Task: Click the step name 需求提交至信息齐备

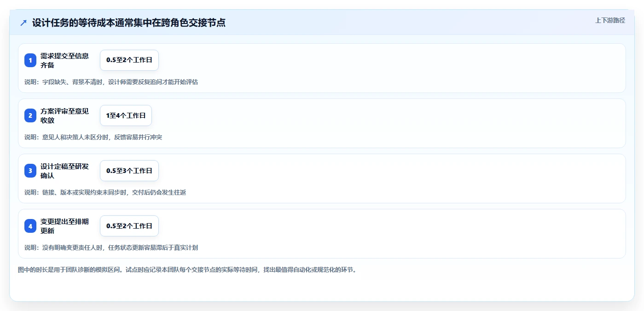Action: click(x=64, y=60)
